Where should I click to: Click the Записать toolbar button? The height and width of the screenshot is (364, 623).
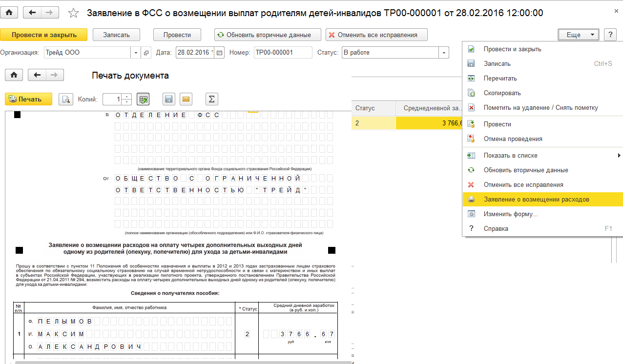117,35
